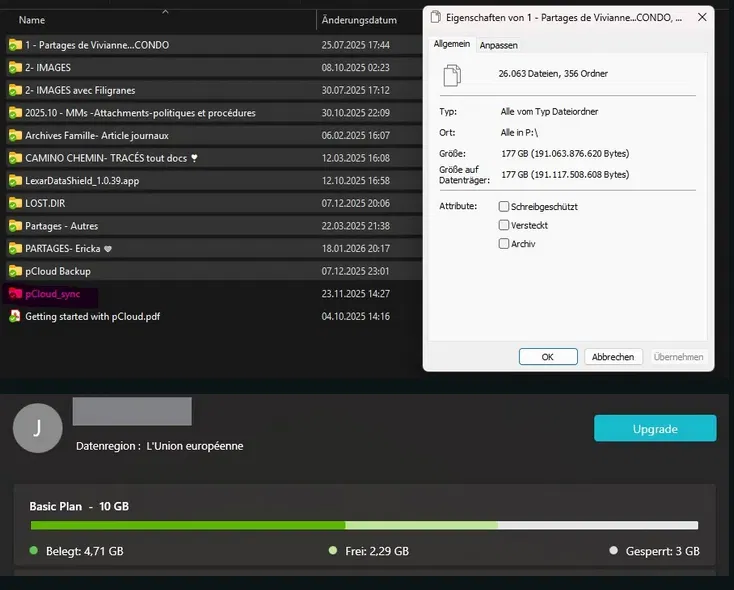Select LexarDataShield_1.0.39.app entry
Screen dimensions: 734x590
[x=82, y=181]
